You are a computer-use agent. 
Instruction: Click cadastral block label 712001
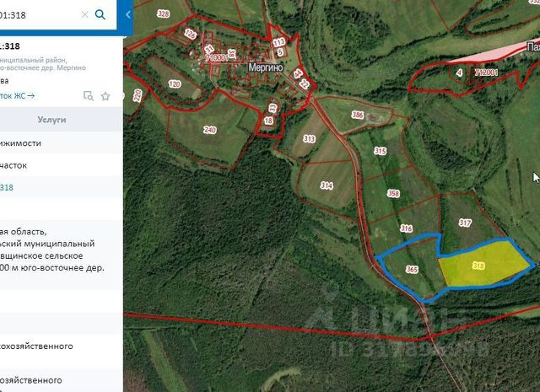click(486, 72)
